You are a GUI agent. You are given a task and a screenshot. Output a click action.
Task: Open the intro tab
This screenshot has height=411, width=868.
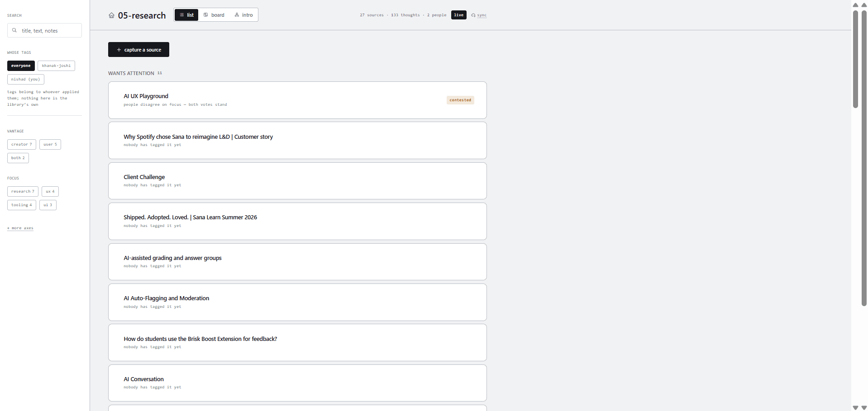(x=244, y=15)
